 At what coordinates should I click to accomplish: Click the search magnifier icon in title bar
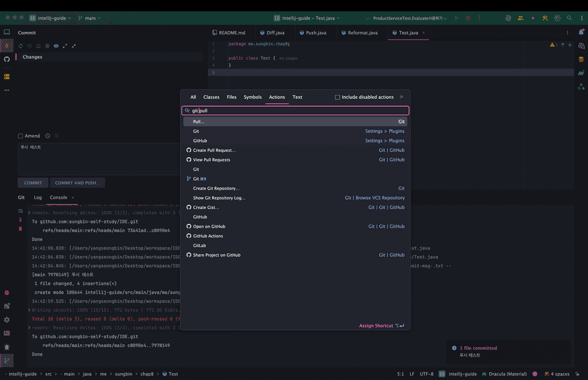(570, 18)
